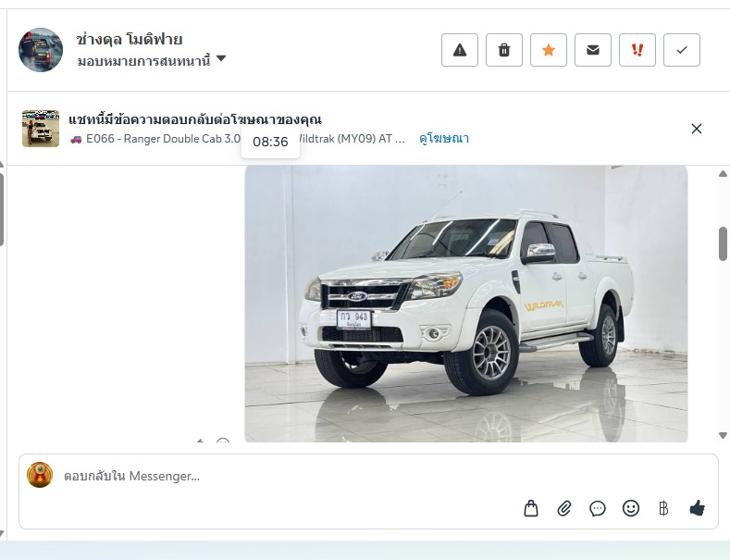This screenshot has height=560, width=730.
Task: Toggle the red exclamation priority flag
Action: [637, 50]
